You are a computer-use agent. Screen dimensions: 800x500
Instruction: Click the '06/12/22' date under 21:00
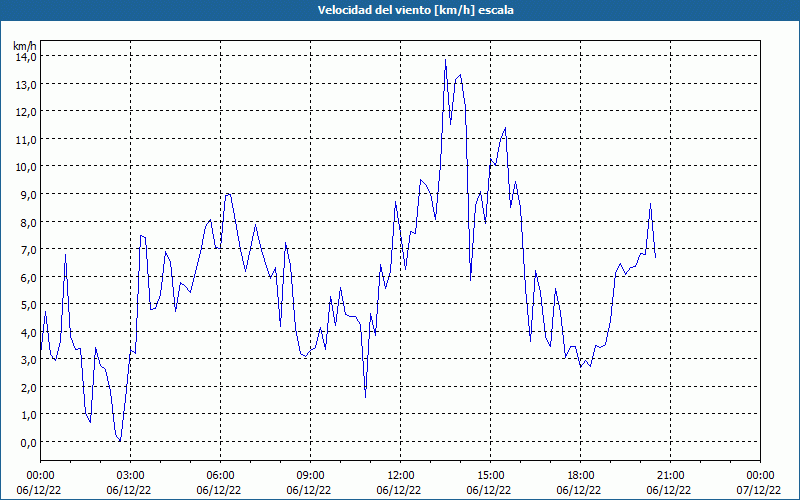[x=669, y=490]
